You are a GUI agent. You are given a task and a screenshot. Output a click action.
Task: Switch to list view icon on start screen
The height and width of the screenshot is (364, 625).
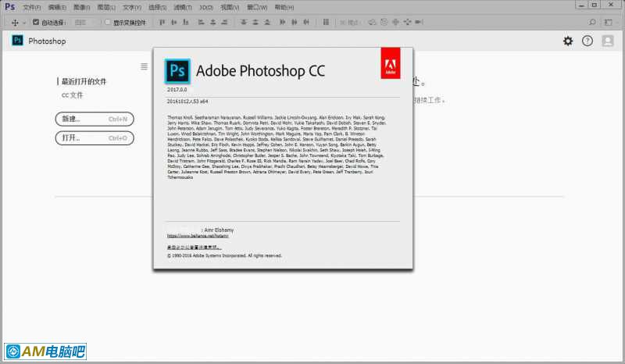pyautogui.click(x=144, y=66)
